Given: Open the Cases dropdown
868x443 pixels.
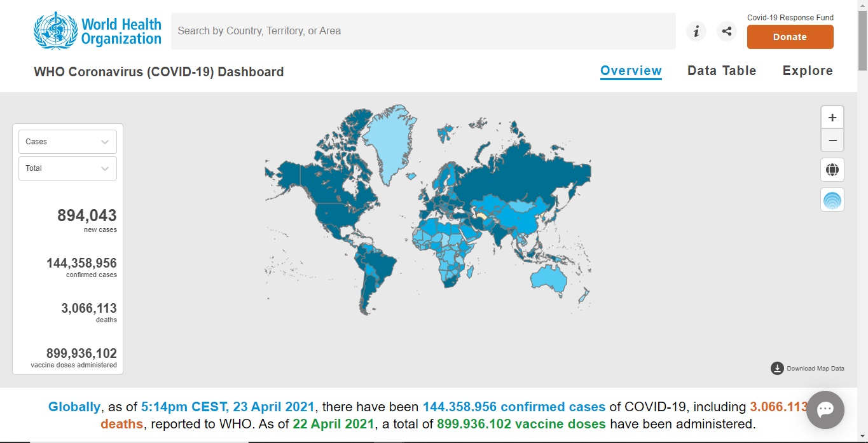Looking at the screenshot, I should tap(67, 142).
